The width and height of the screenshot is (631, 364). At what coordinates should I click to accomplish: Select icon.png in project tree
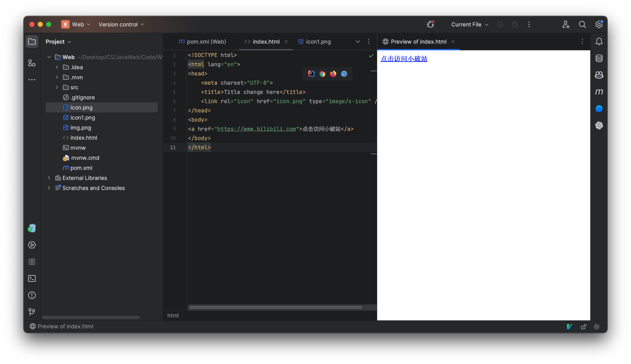tap(102, 108)
